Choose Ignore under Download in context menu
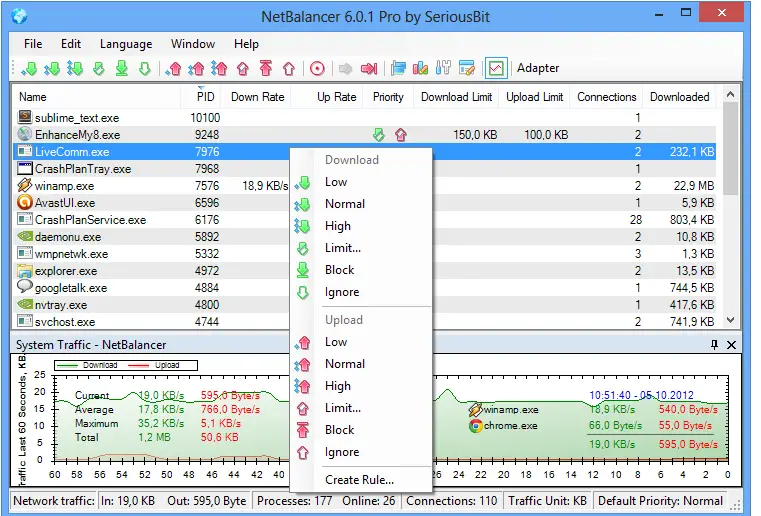Image resolution: width=761 pixels, height=516 pixels. tap(361, 292)
